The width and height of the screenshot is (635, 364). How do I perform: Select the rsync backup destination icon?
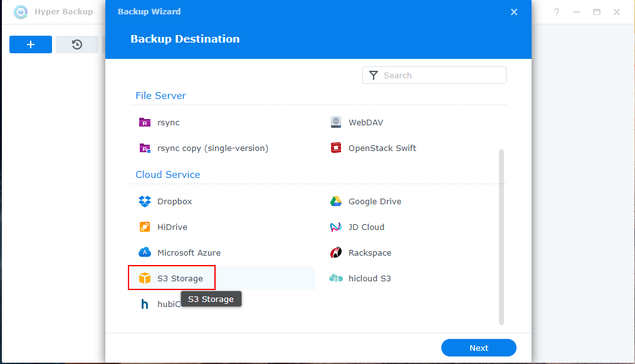click(145, 122)
